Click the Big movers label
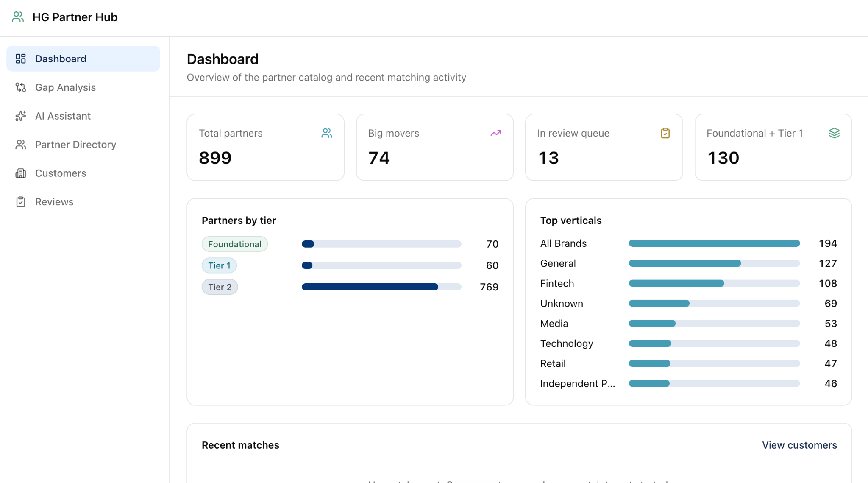This screenshot has width=868, height=483. click(x=393, y=133)
